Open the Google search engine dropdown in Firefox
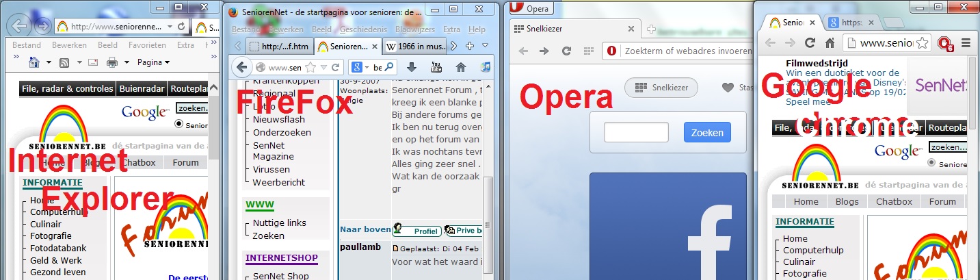 pyautogui.click(x=360, y=67)
